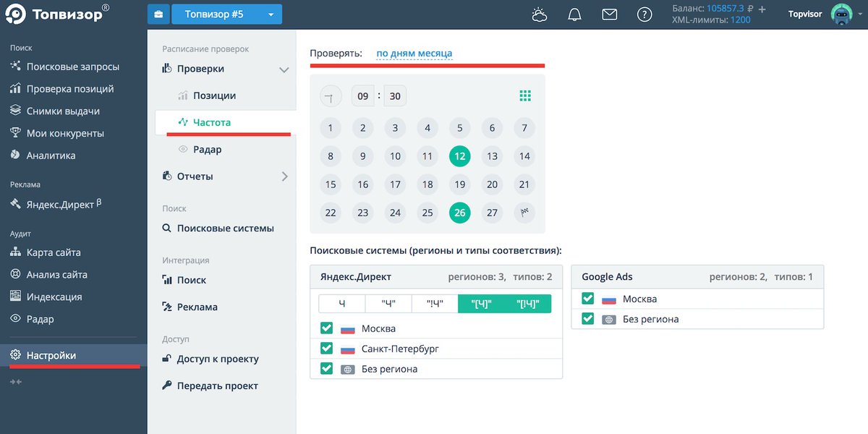Image resolution: width=868 pixels, height=434 pixels.
Task: Open Карта сайта in sidebar
Action: click(54, 252)
